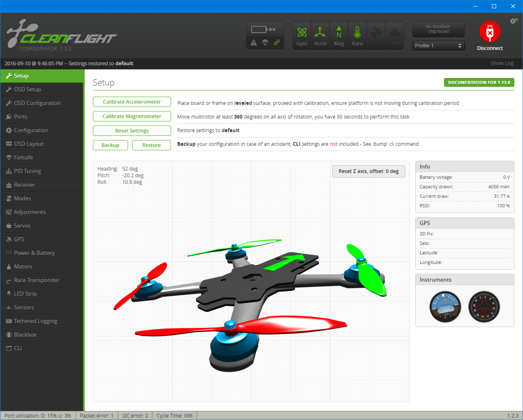Switch to the Sensors tab
Screen dimensions: 523x420
(42, 308)
